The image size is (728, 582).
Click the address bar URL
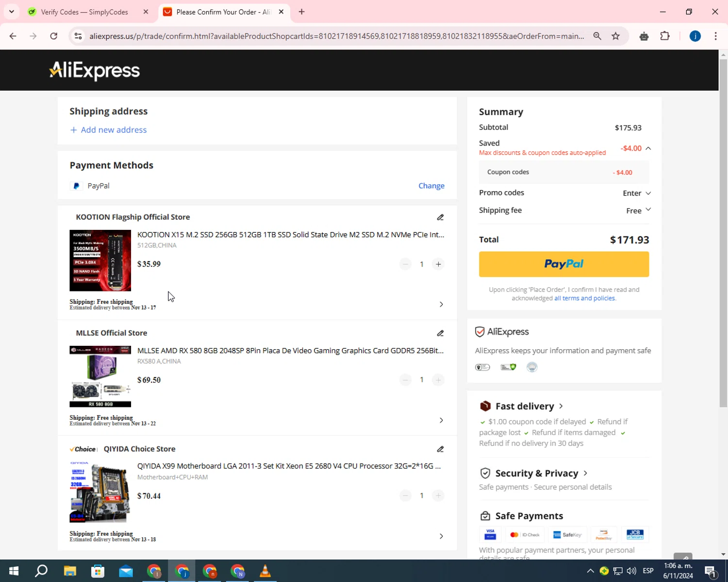click(x=337, y=36)
